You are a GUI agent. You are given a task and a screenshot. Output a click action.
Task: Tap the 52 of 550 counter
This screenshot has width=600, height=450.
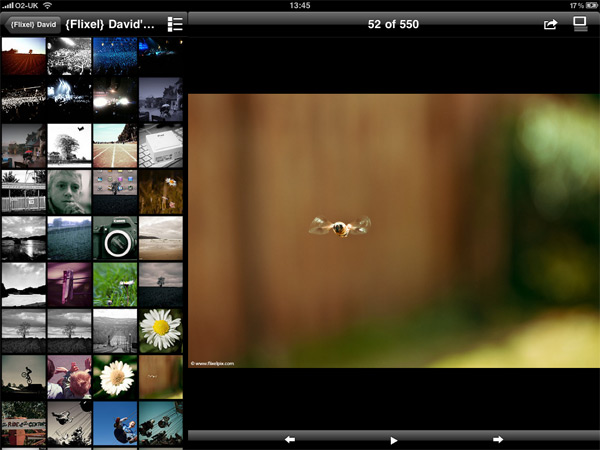click(394, 22)
